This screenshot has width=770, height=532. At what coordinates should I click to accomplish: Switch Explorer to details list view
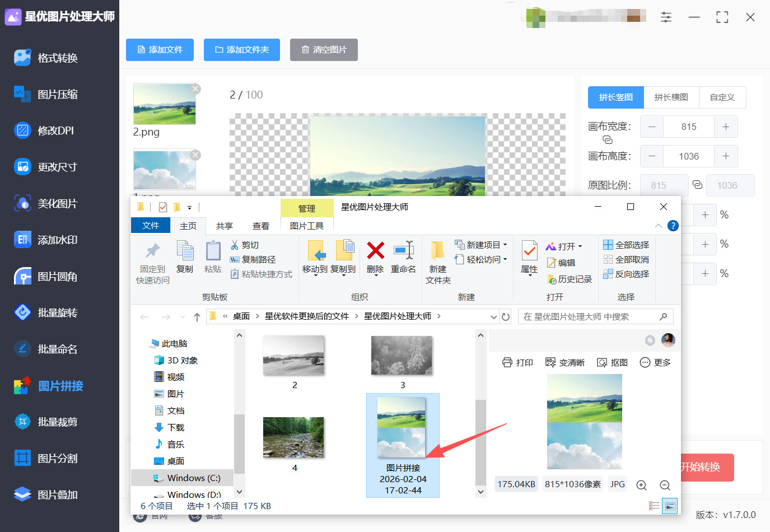pos(654,506)
